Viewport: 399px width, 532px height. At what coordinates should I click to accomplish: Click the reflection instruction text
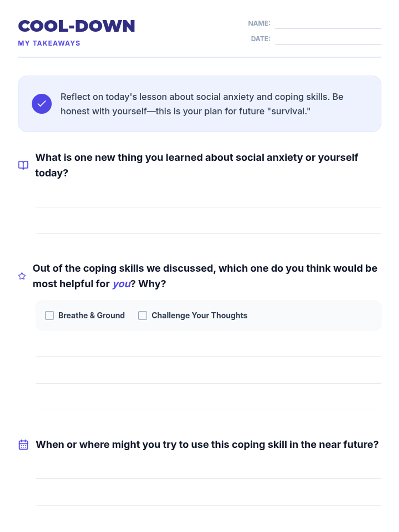pos(201,104)
